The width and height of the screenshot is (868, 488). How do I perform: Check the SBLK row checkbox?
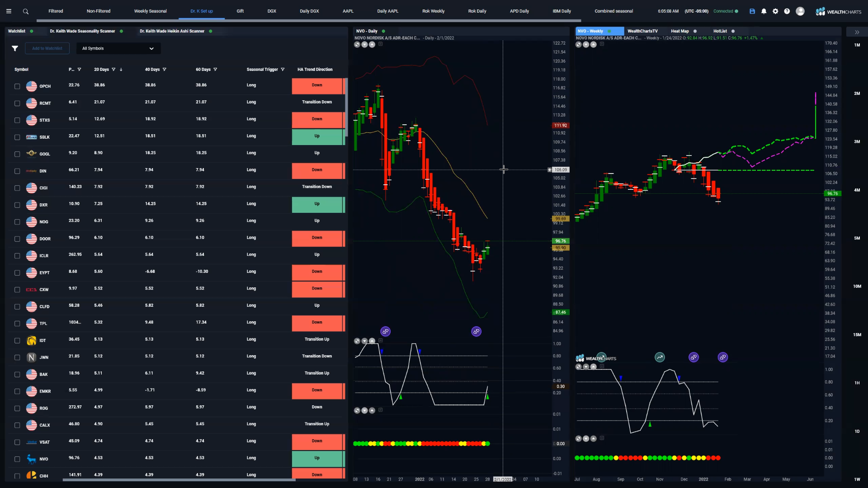[17, 137]
